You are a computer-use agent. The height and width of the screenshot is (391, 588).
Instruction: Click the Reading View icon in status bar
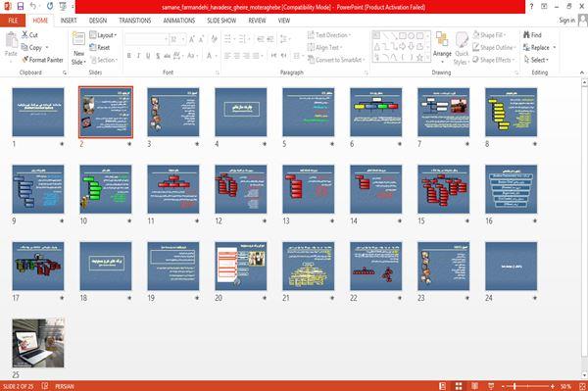tap(474, 386)
